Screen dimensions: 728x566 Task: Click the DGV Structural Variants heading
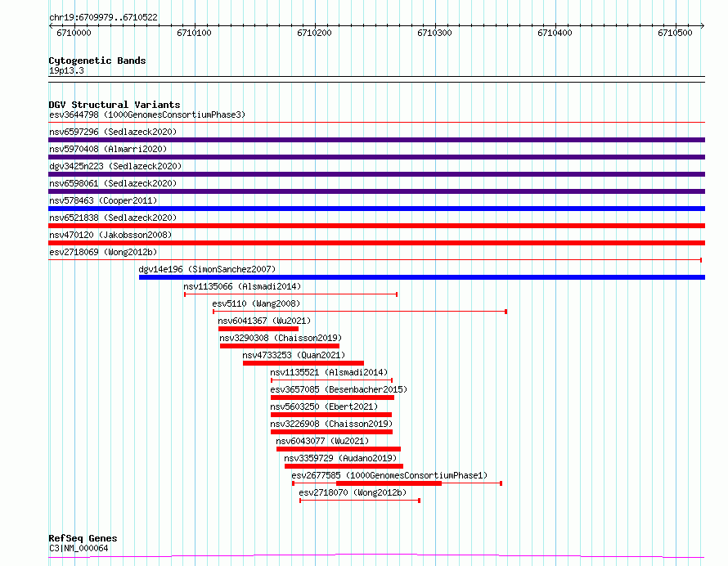[115, 105]
